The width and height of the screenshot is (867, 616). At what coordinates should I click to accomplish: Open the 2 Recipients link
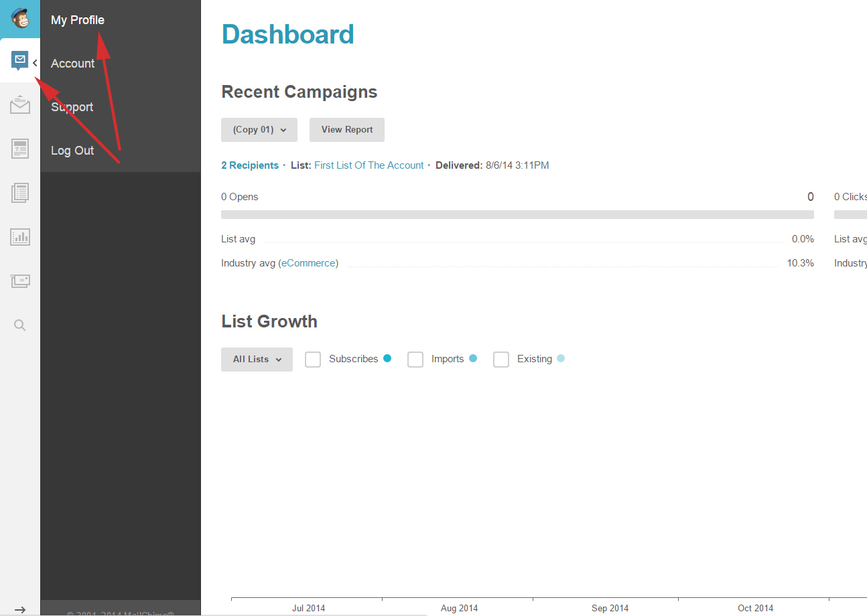click(250, 165)
